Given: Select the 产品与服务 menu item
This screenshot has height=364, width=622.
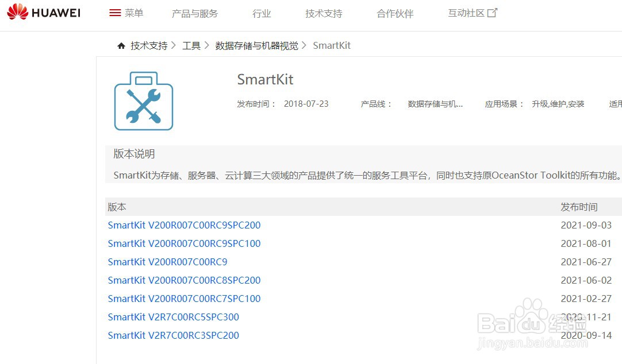Looking at the screenshot, I should [194, 13].
